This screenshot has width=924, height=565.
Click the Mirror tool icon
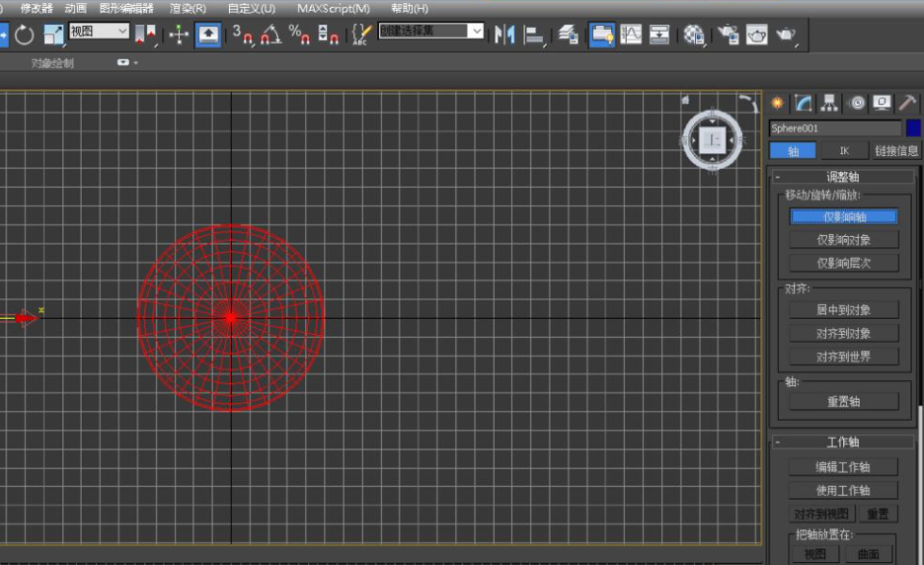click(x=504, y=35)
